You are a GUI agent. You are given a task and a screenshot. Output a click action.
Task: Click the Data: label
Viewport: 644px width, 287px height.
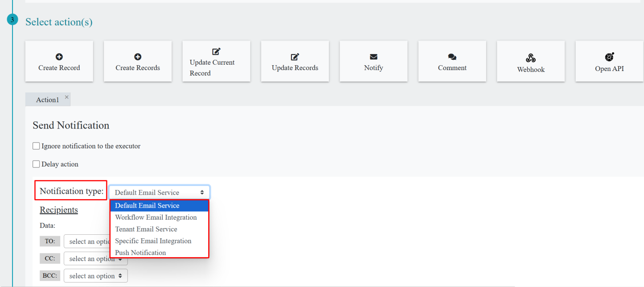[x=47, y=226]
